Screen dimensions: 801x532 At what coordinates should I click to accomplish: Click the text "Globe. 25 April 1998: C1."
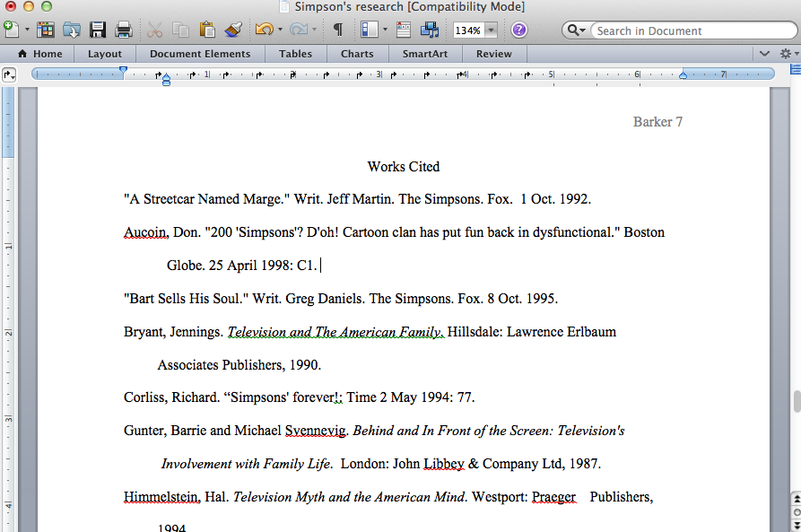pos(242,266)
